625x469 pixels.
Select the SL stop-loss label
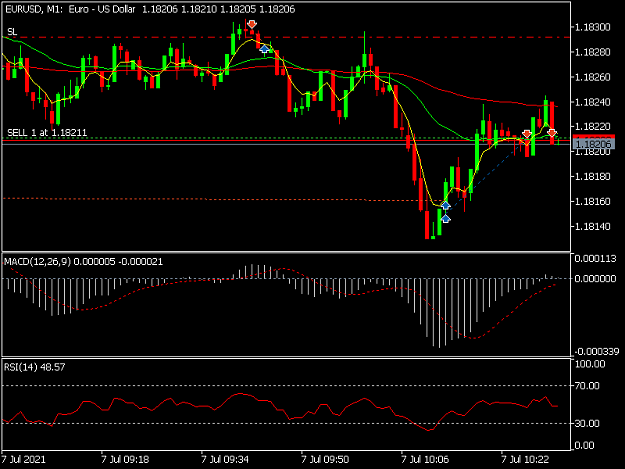pyautogui.click(x=12, y=32)
